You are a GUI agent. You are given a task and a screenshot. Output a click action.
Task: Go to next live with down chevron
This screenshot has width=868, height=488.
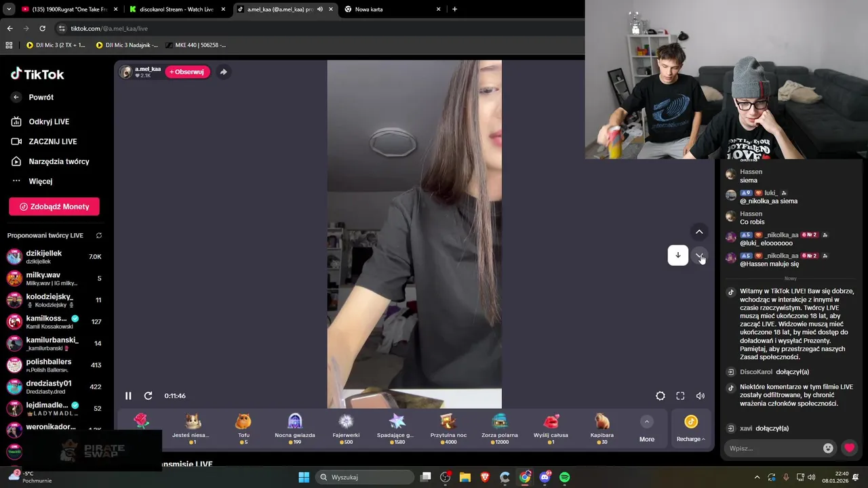point(699,256)
